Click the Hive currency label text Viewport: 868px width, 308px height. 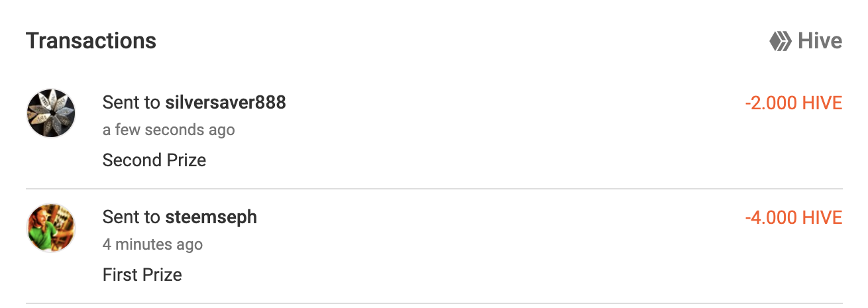point(820,41)
